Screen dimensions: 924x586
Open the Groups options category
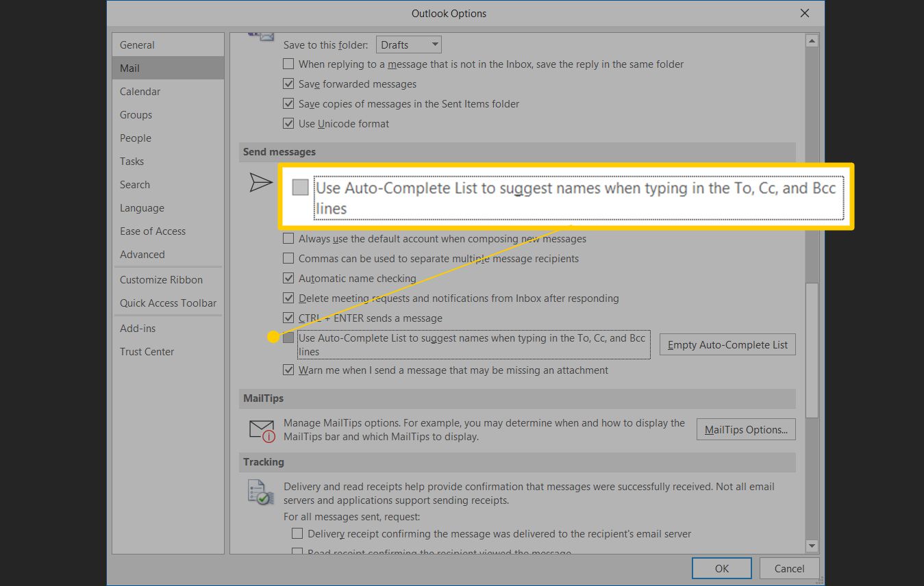(x=168, y=115)
